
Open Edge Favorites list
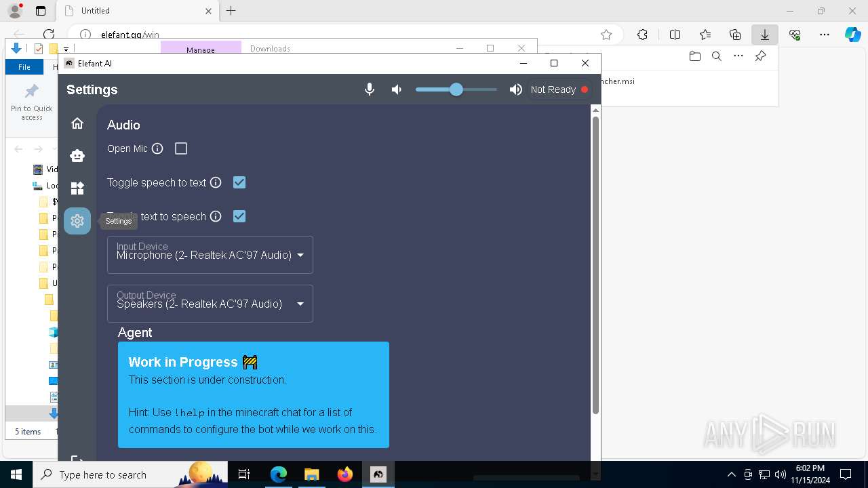click(x=705, y=35)
